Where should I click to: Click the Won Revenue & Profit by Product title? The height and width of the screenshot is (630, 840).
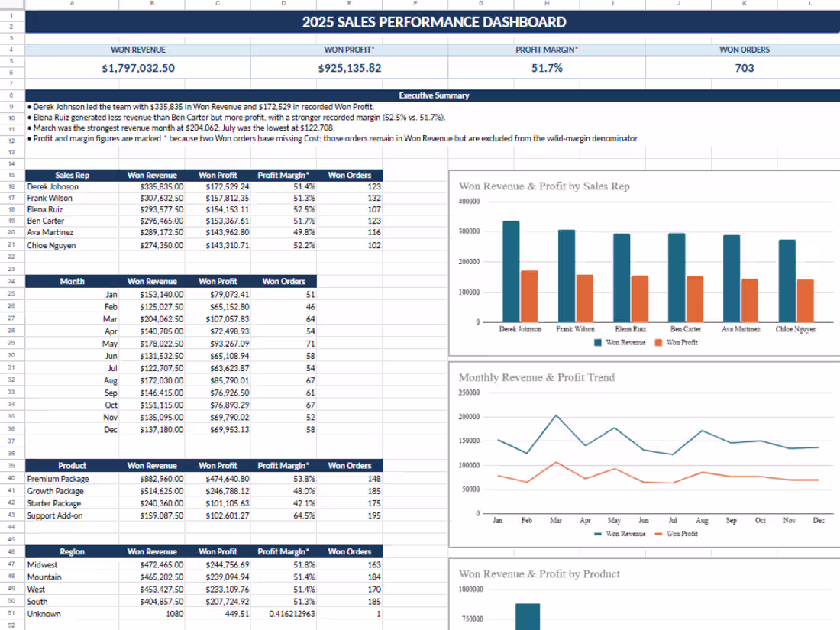(539, 573)
